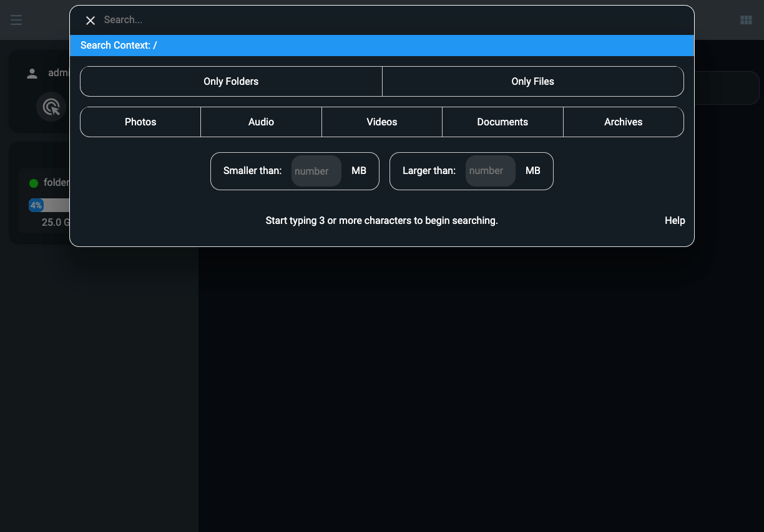This screenshot has height=532, width=764.
Task: Click the admin user profile icon
Action: [x=32, y=74]
